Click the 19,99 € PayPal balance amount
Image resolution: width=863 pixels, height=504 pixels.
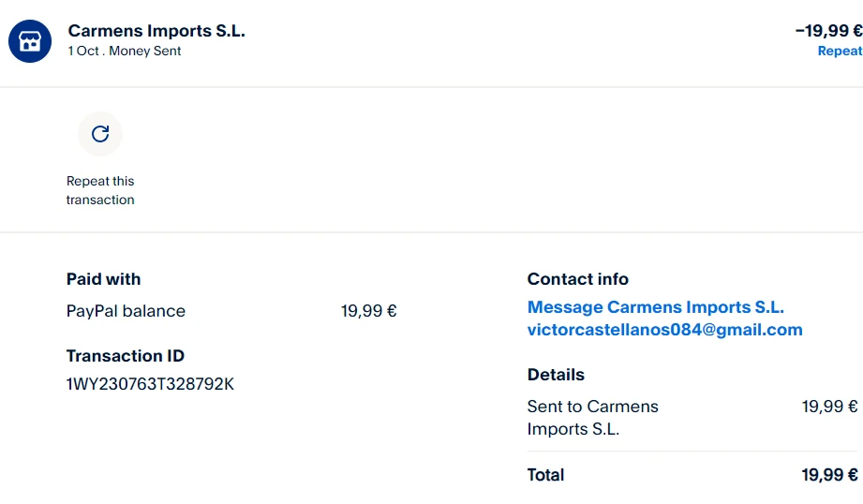point(368,311)
